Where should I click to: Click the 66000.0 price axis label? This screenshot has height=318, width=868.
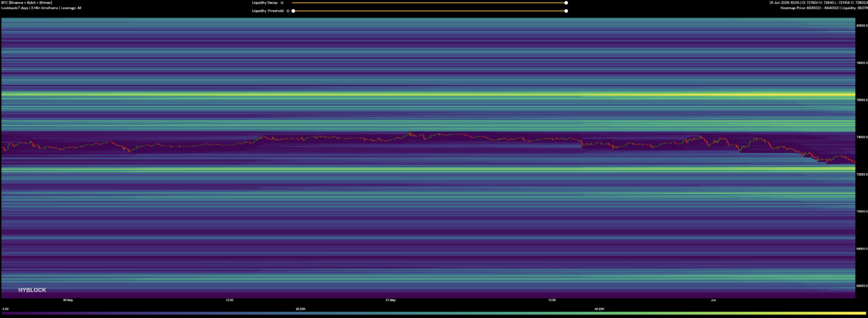[x=862, y=286]
